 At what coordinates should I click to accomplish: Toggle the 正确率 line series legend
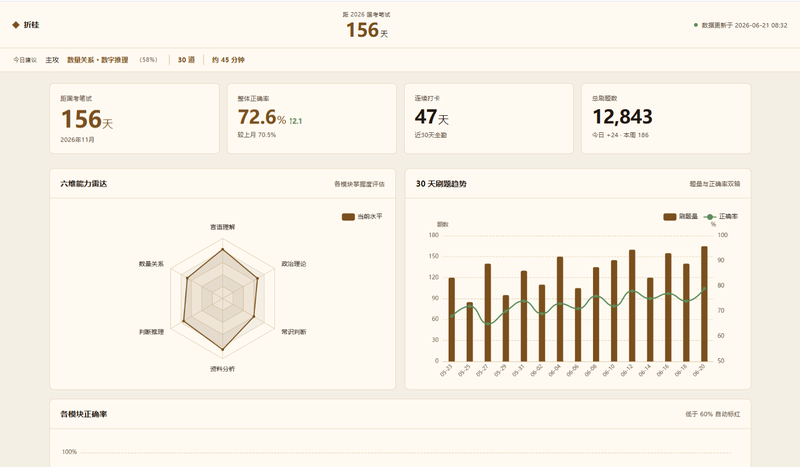pyautogui.click(x=721, y=217)
